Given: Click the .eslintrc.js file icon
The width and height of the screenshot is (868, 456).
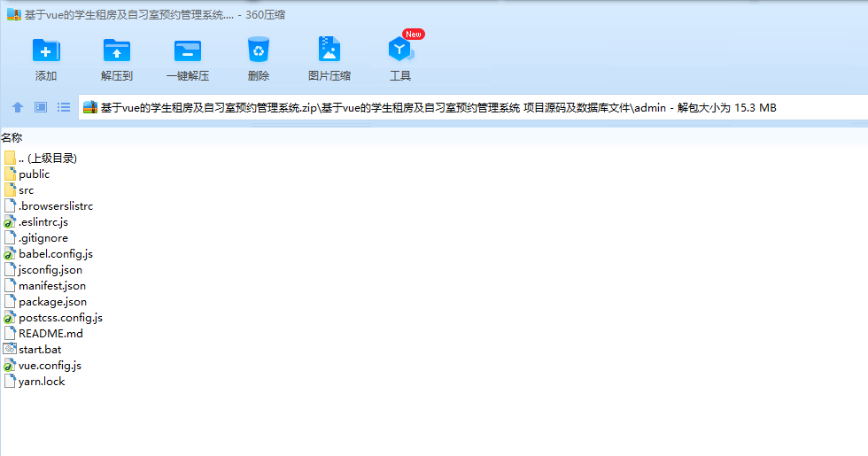Looking at the screenshot, I should 10,222.
